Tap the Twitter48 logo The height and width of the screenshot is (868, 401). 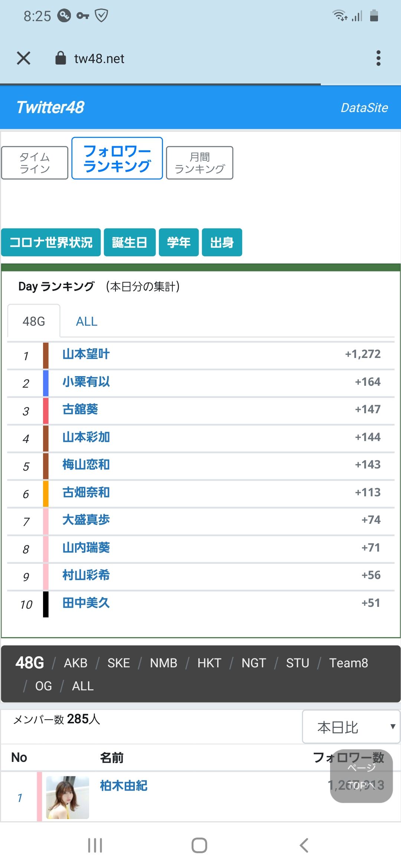pyautogui.click(x=50, y=107)
